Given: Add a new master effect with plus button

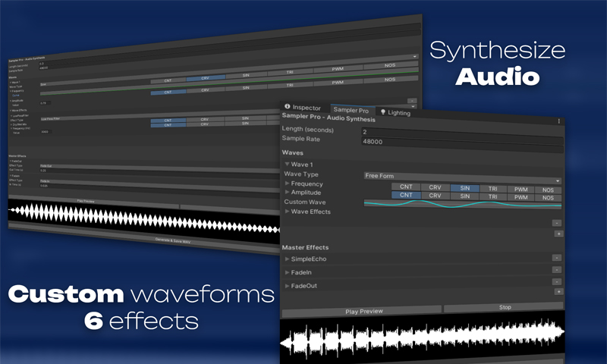Looking at the screenshot, I should [x=558, y=291].
